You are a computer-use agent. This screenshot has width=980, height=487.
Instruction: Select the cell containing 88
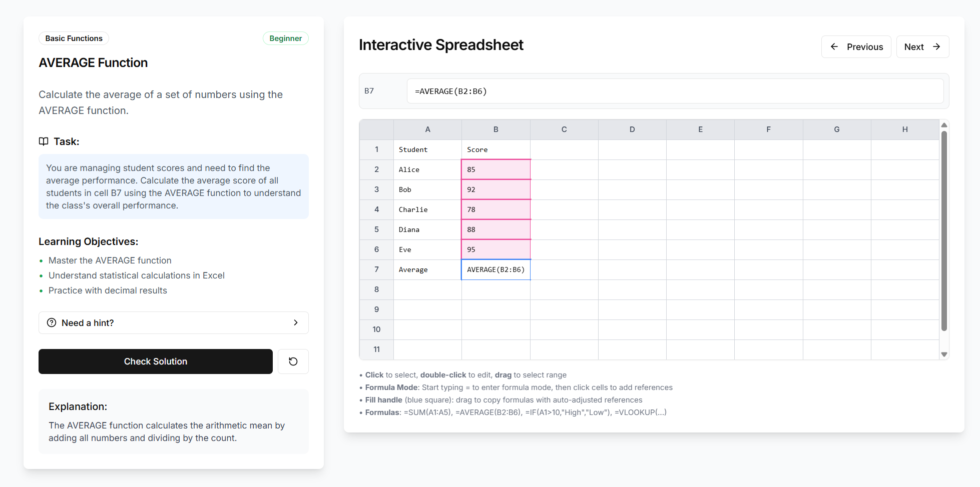point(496,229)
